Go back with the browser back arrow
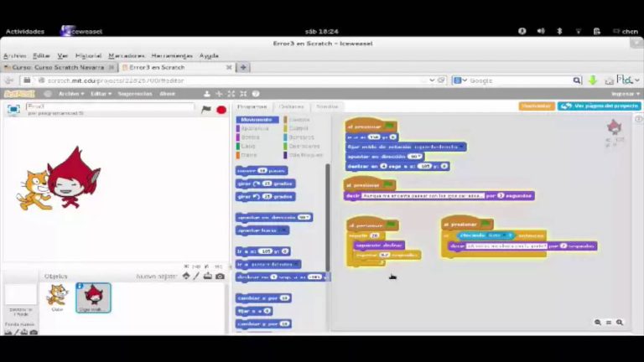The image size is (644, 362). (9, 80)
